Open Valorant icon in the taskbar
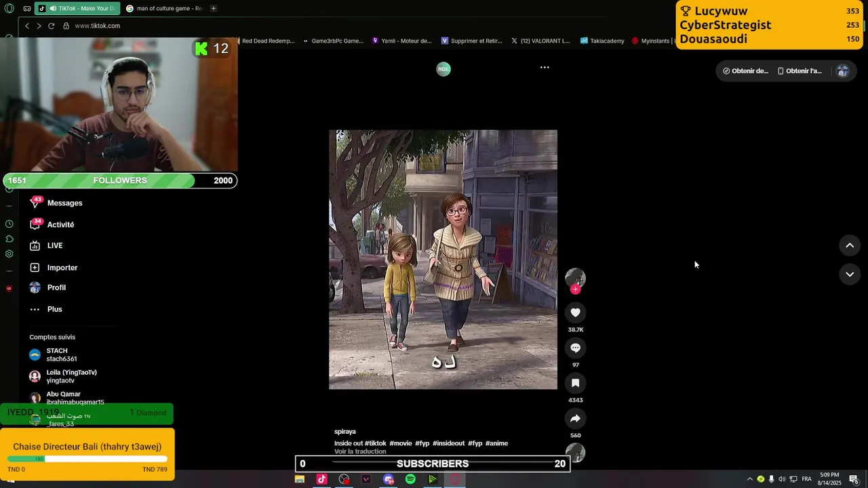Viewport: 868px width, 488px height. click(x=366, y=479)
